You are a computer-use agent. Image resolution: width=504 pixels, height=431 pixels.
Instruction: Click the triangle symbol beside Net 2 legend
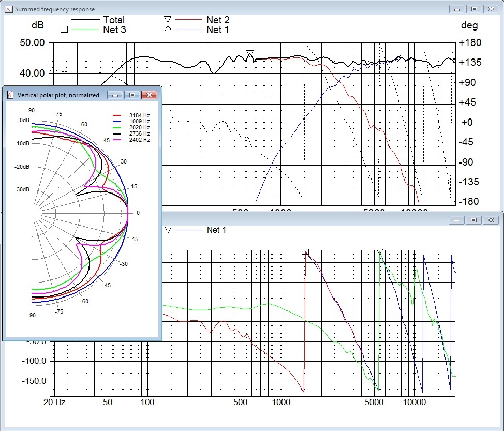tap(168, 19)
